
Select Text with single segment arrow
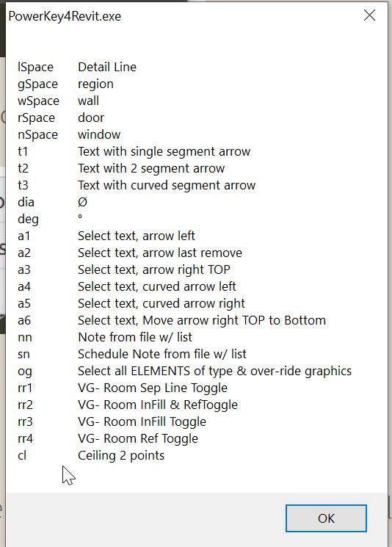[164, 152]
